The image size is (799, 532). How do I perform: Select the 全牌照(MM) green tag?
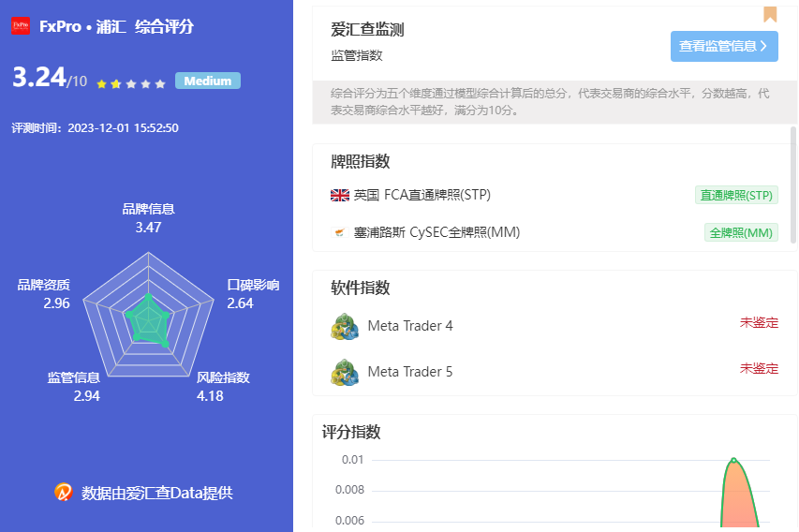741,233
